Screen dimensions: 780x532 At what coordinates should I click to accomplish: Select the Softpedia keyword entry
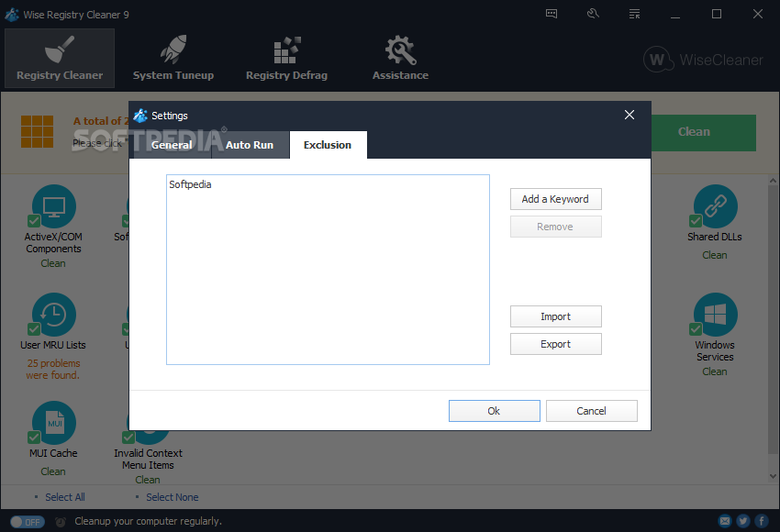click(x=190, y=184)
